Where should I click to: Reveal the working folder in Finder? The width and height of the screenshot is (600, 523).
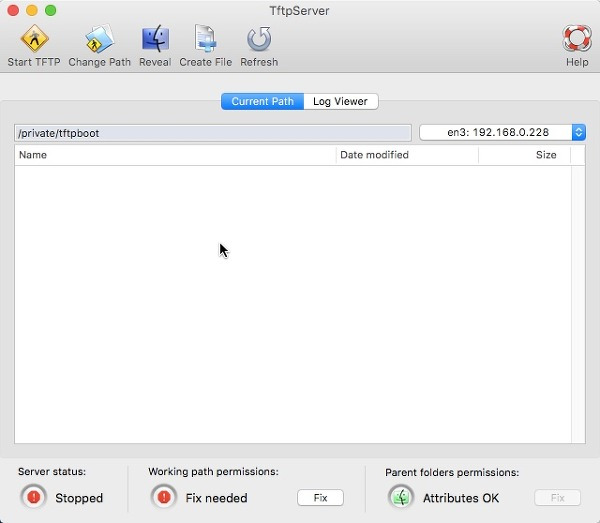pos(155,46)
